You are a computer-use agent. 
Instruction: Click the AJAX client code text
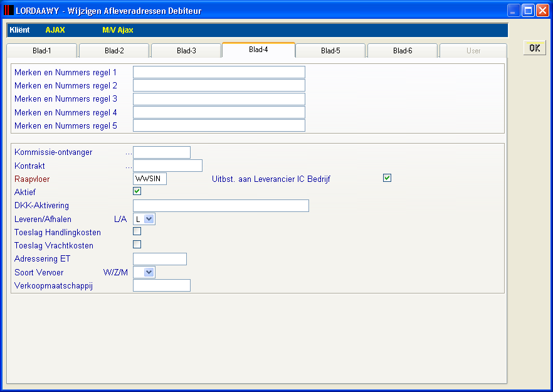(x=55, y=30)
